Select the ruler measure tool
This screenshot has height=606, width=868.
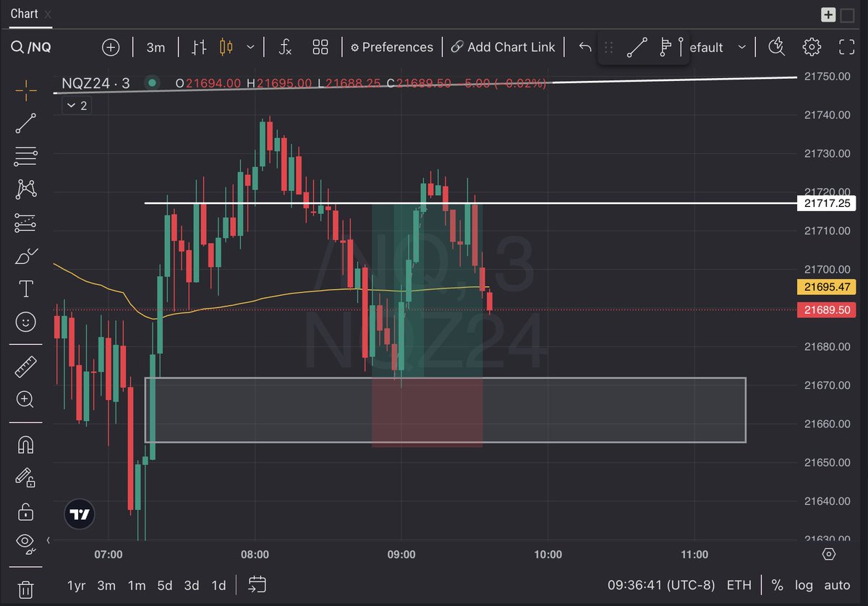26,366
